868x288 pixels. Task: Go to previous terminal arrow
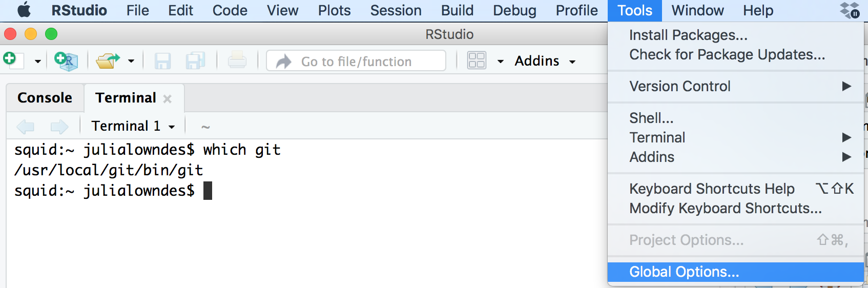pyautogui.click(x=26, y=126)
